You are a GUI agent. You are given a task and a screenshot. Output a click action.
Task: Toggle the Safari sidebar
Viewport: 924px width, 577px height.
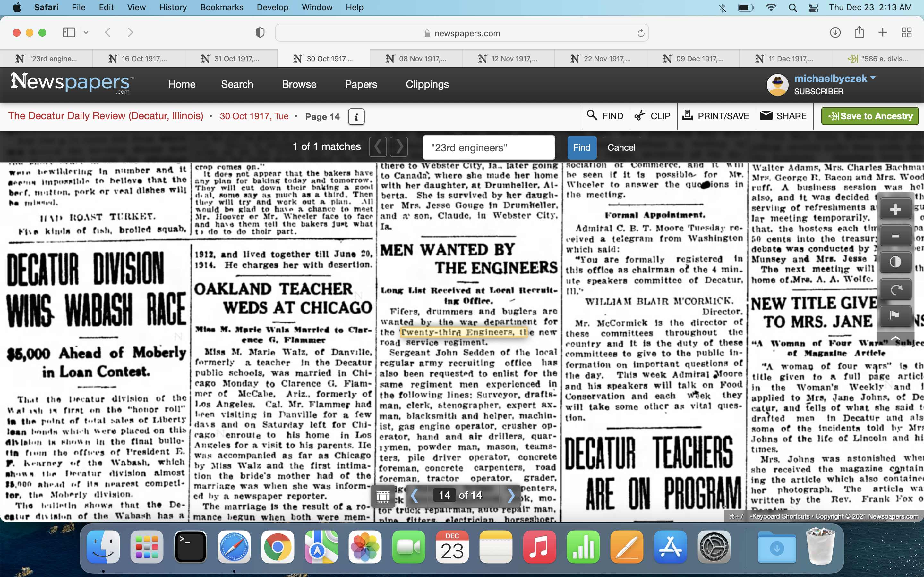[x=69, y=33]
